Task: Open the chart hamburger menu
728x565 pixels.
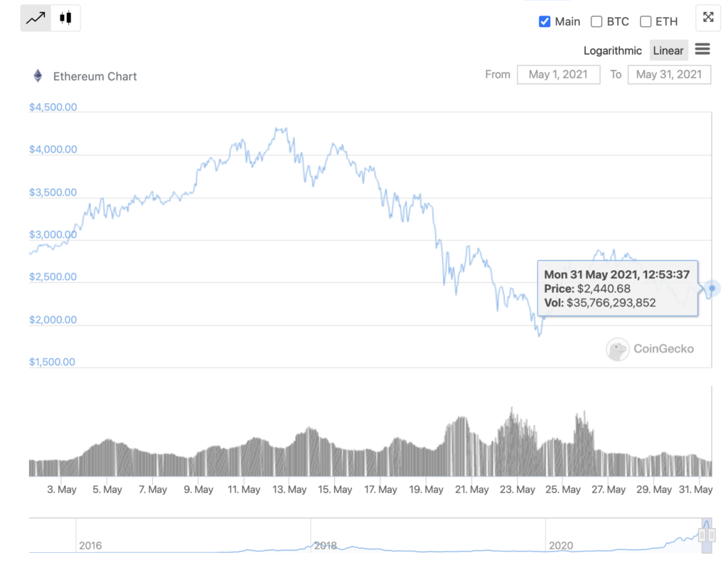Action: (702, 49)
